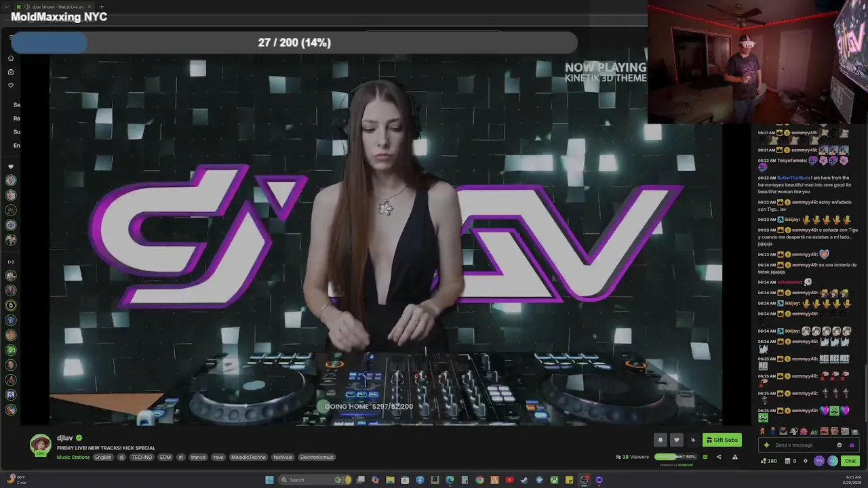
Task: Open the Windows Start button
Action: 269,480
